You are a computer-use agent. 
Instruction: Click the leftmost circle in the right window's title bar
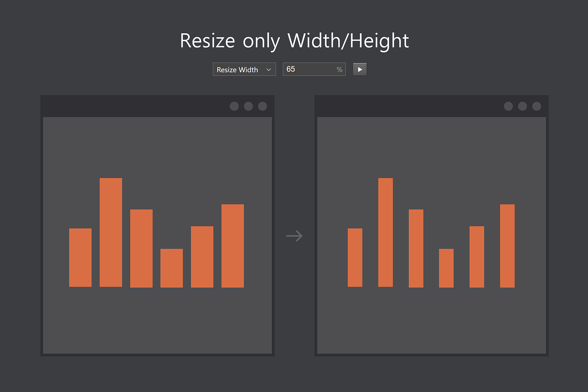(508, 106)
